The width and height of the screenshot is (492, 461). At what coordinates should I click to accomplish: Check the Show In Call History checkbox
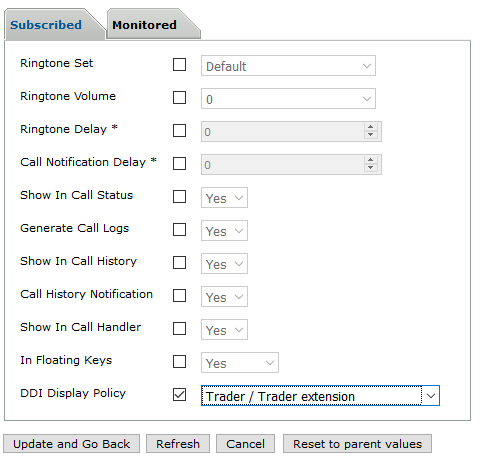pyautogui.click(x=179, y=263)
